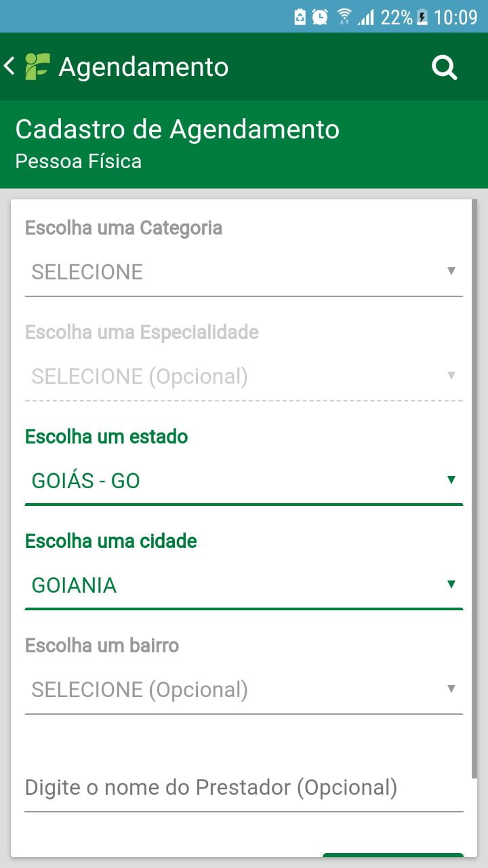Tap the back arrow icon
The height and width of the screenshot is (868, 488).
pyautogui.click(x=9, y=66)
